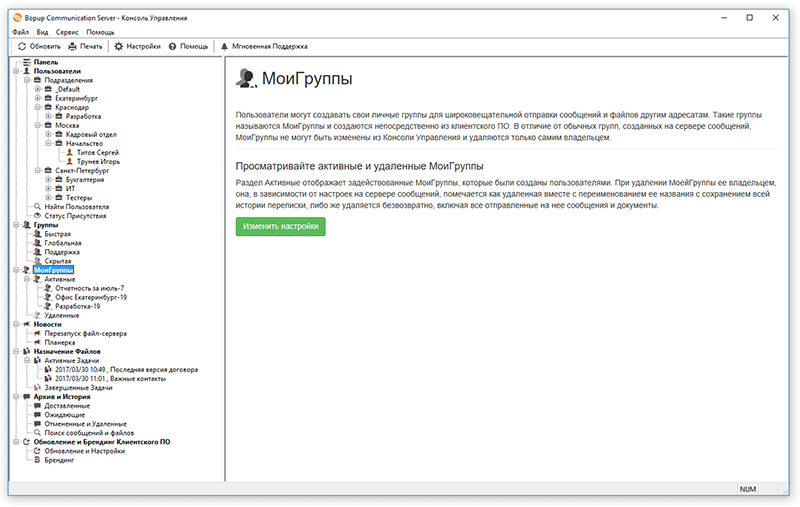Open the Файл menu

[x=21, y=32]
